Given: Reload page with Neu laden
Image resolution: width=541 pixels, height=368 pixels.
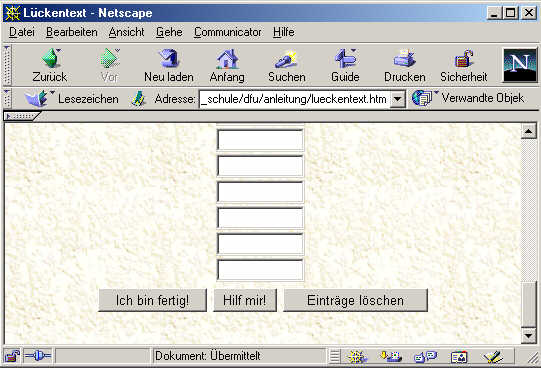Looking at the screenshot, I should [169, 66].
